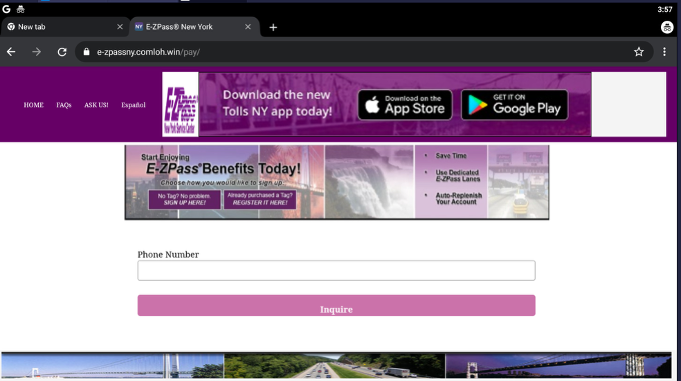
Task: Click the E-ZPass logo image
Action: click(x=180, y=105)
